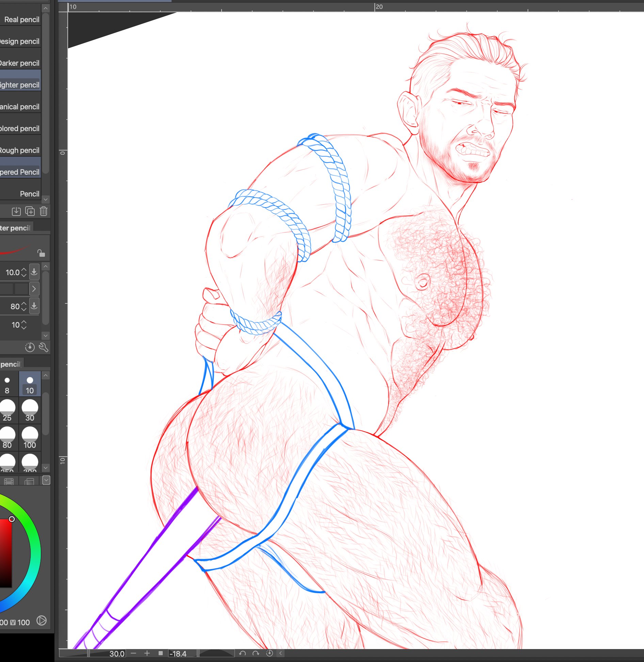Select brush size preset 100

[x=30, y=438]
